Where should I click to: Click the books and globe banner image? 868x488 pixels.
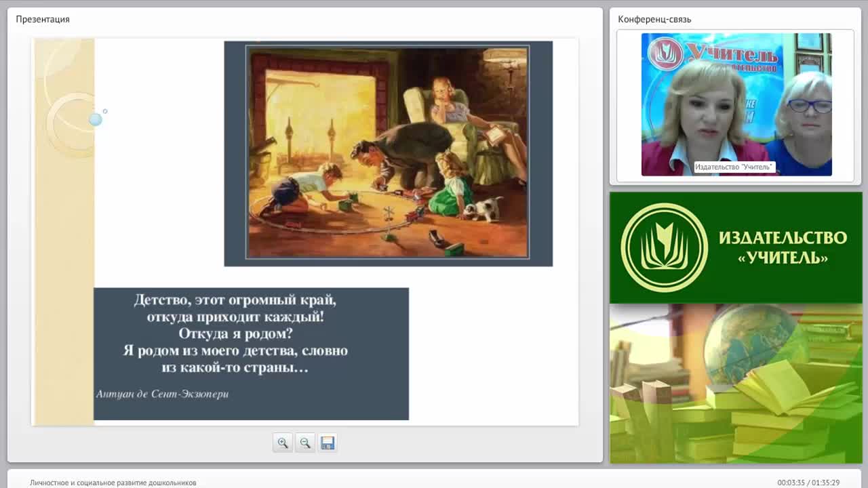point(736,384)
